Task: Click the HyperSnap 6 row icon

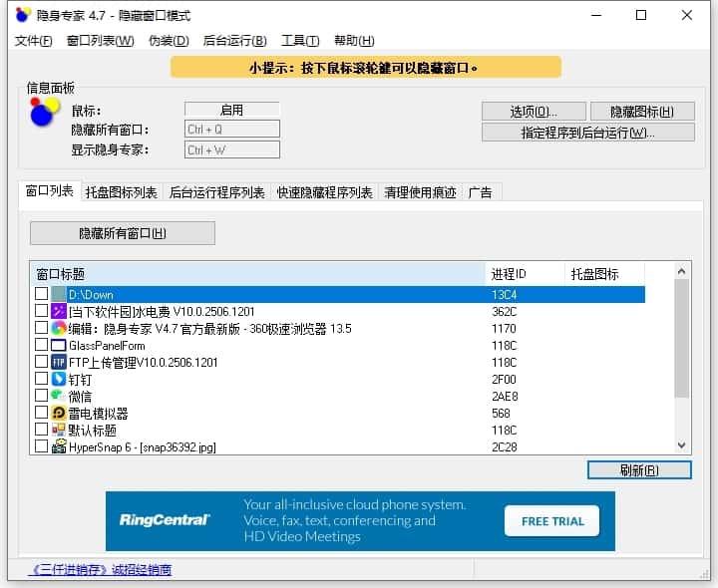Action: (59, 446)
